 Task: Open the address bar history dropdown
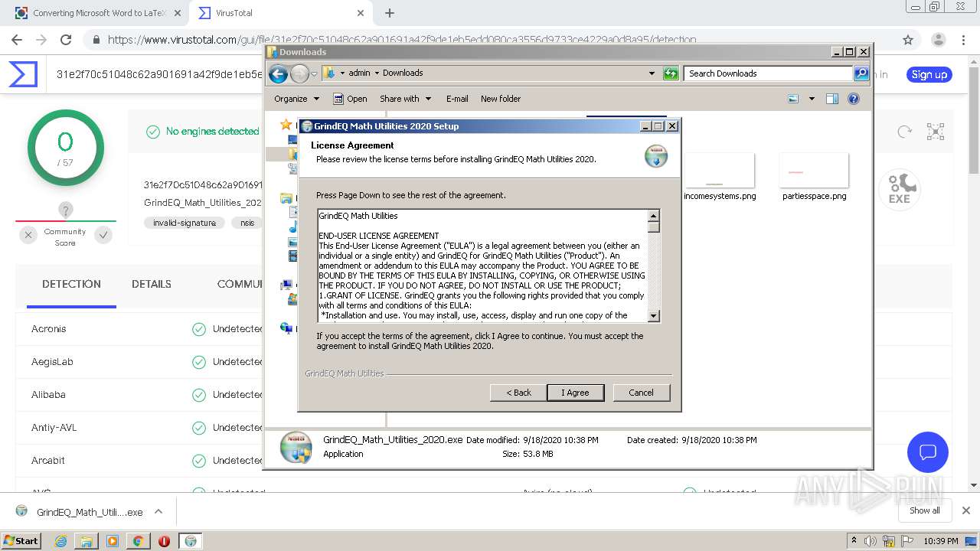pos(652,73)
